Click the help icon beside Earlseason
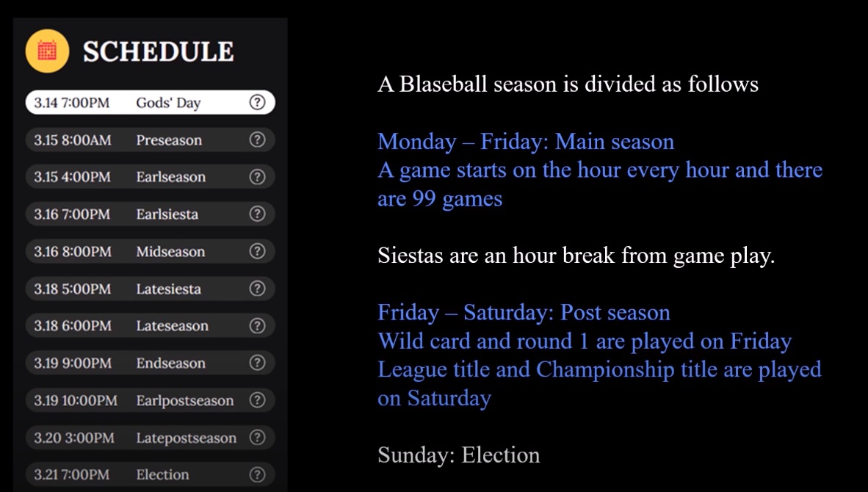Screen dimensions: 868x492 coord(258,176)
